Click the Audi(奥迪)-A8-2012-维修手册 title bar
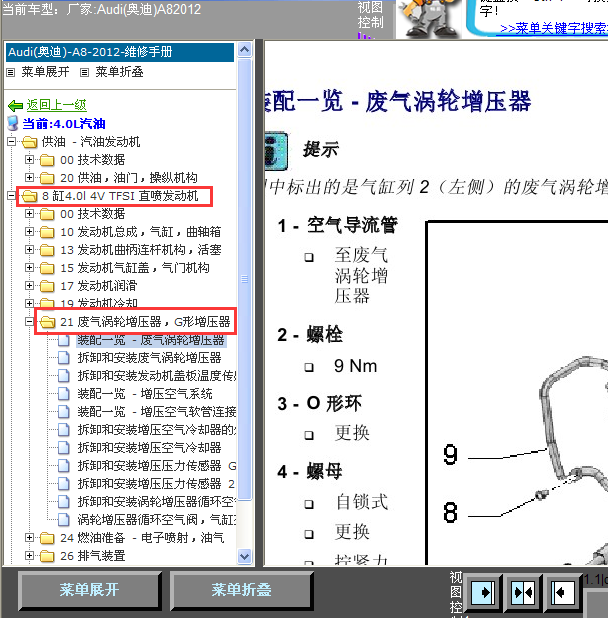Screen dimensions: 608x618 pos(120,52)
